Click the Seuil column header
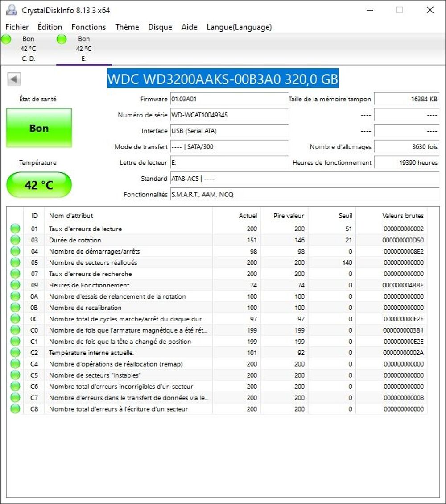The height and width of the screenshot is (504, 446). (332, 215)
